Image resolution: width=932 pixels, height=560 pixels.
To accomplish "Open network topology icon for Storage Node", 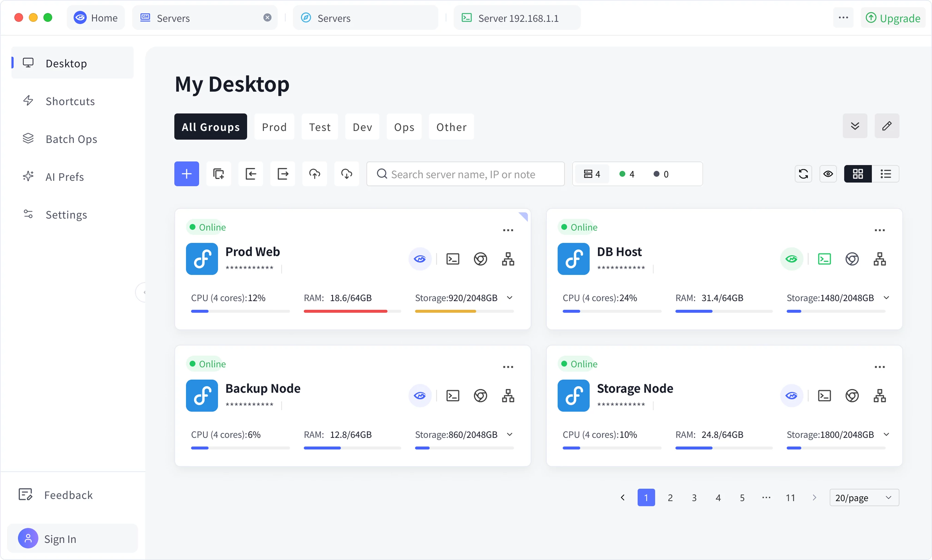I will pos(880,396).
